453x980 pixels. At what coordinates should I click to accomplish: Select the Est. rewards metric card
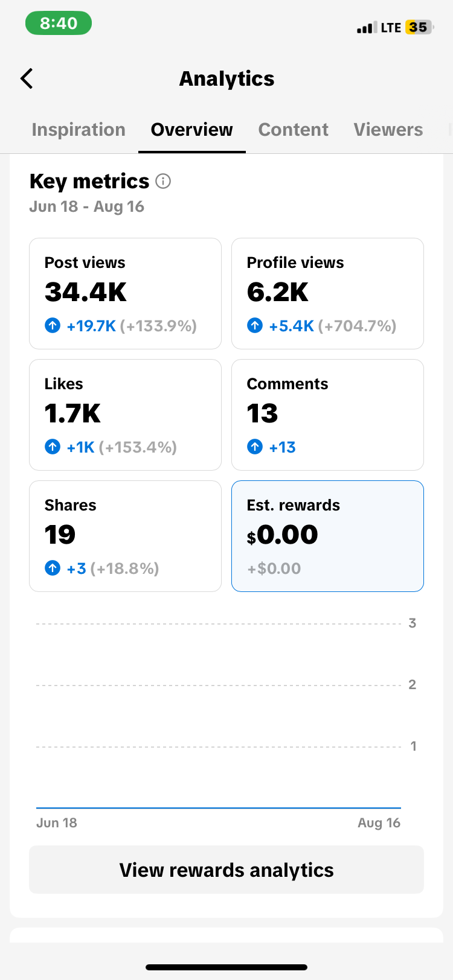pyautogui.click(x=327, y=536)
